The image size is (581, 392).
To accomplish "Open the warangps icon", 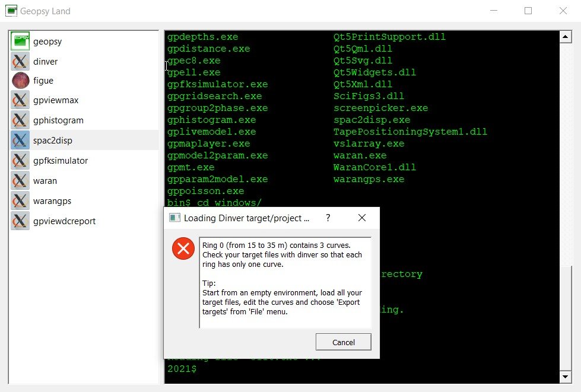I will coord(21,201).
